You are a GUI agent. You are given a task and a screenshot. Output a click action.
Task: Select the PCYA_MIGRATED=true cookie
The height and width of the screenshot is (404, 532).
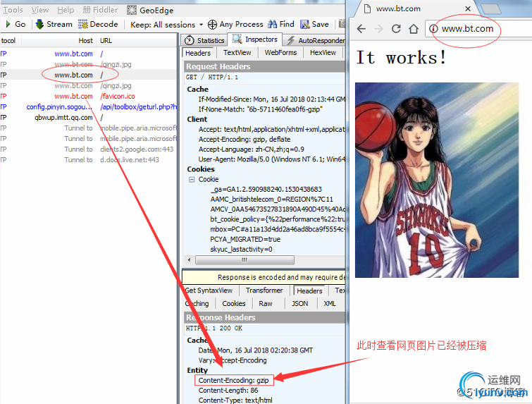245,239
